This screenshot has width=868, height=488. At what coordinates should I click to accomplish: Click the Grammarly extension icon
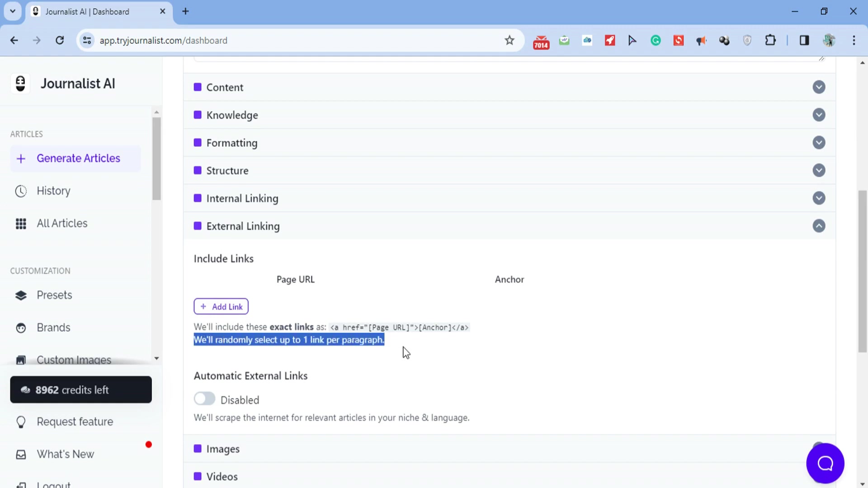tap(656, 41)
